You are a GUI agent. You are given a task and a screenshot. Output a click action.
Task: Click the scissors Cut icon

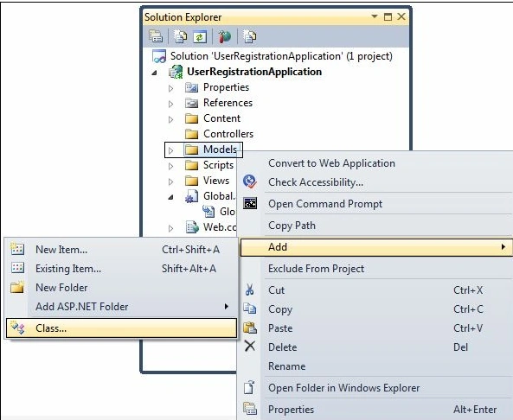click(250, 290)
